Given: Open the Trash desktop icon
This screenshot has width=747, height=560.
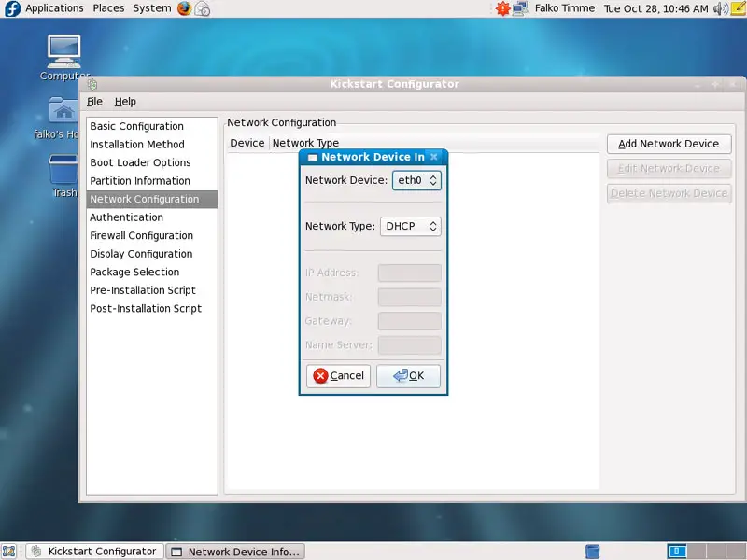Looking at the screenshot, I should pos(63,175).
